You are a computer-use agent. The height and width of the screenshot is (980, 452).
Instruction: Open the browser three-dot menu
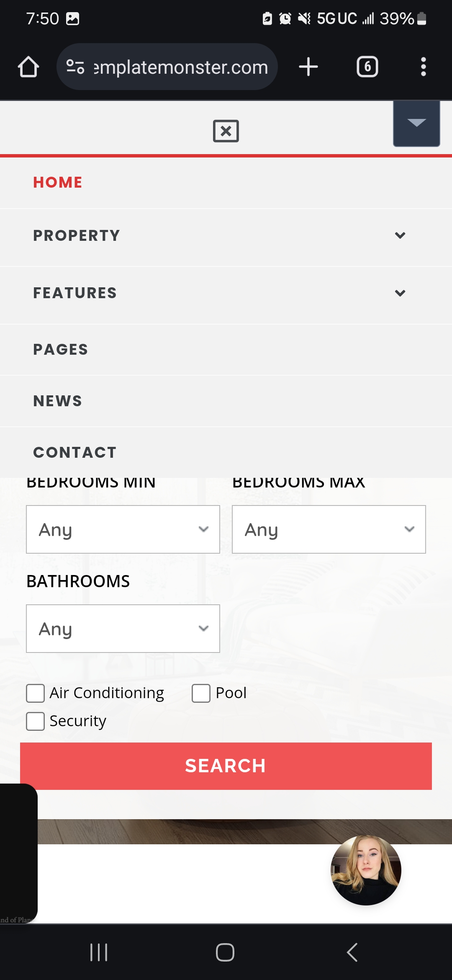point(424,67)
